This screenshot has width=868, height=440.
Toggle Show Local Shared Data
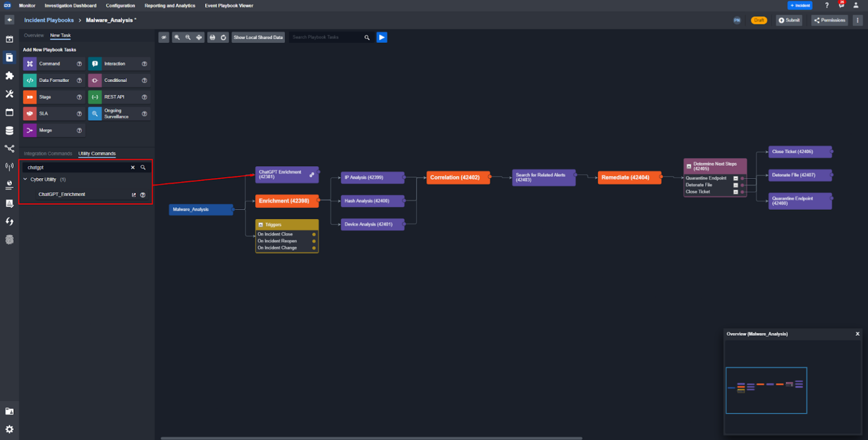click(x=258, y=37)
